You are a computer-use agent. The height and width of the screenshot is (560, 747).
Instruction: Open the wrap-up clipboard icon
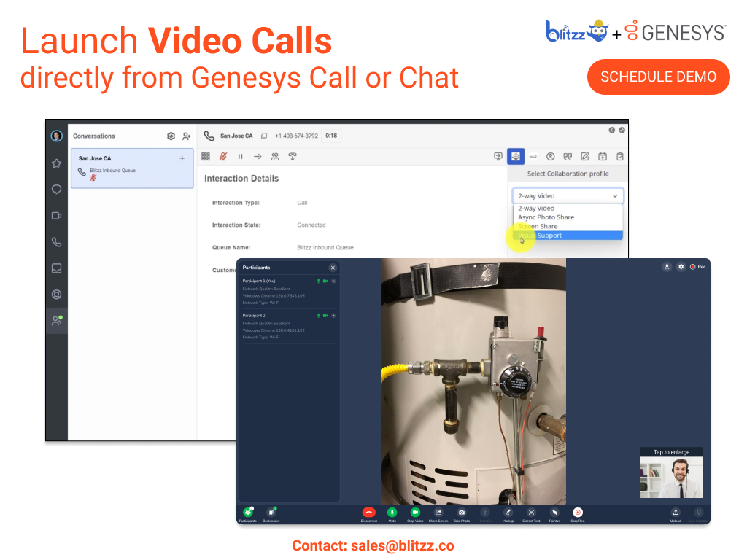620,157
